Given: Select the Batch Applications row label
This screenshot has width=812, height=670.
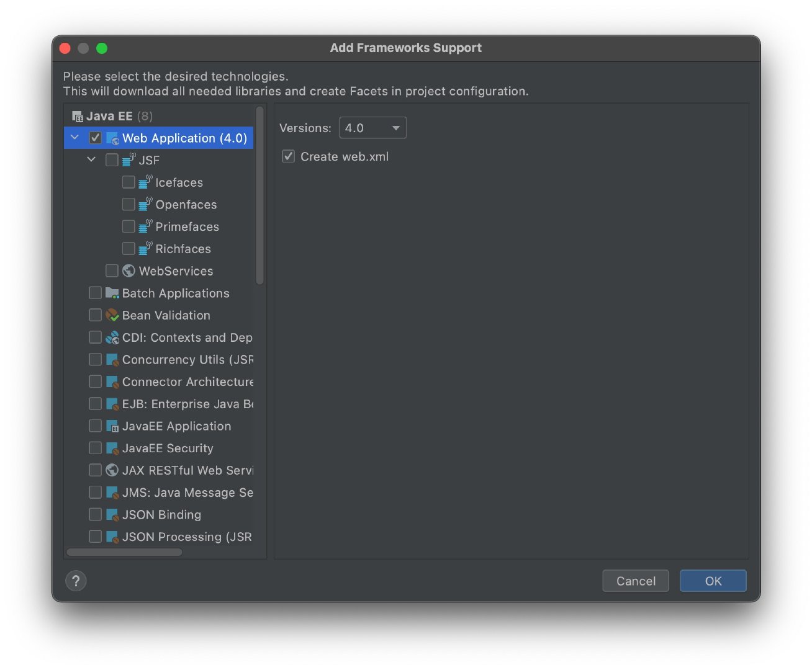Looking at the screenshot, I should [176, 293].
